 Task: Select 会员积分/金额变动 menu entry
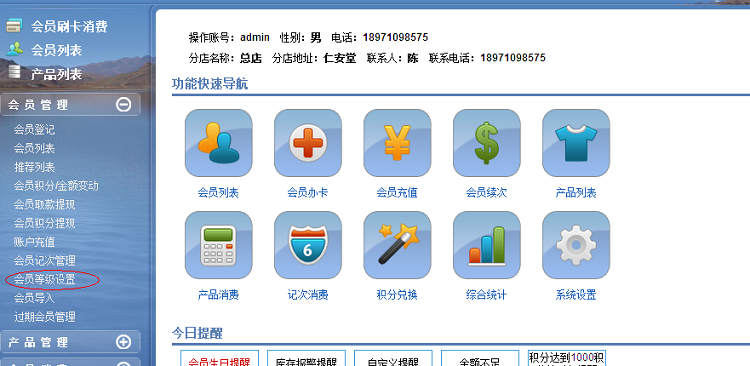coord(56,186)
